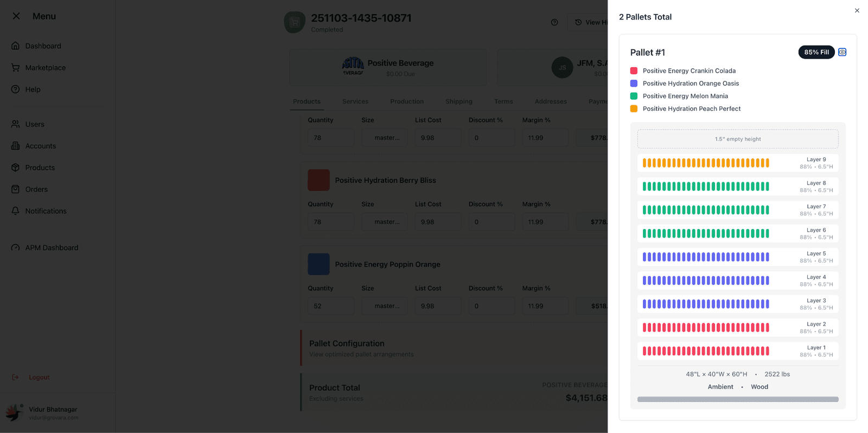The image size is (868, 433).
Task: Click the APM Dashboard gauge icon
Action: pyautogui.click(x=15, y=247)
